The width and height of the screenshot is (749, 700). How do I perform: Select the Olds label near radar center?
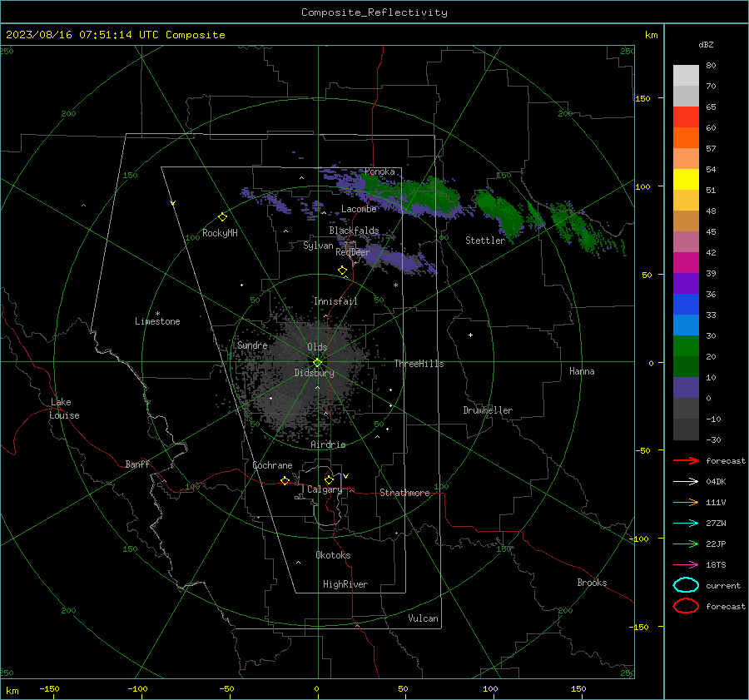pos(317,347)
